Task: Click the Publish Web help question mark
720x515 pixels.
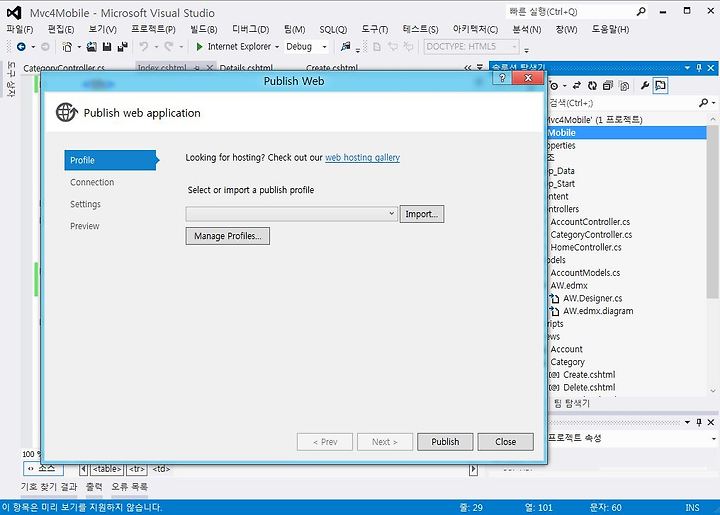Action: click(x=502, y=78)
